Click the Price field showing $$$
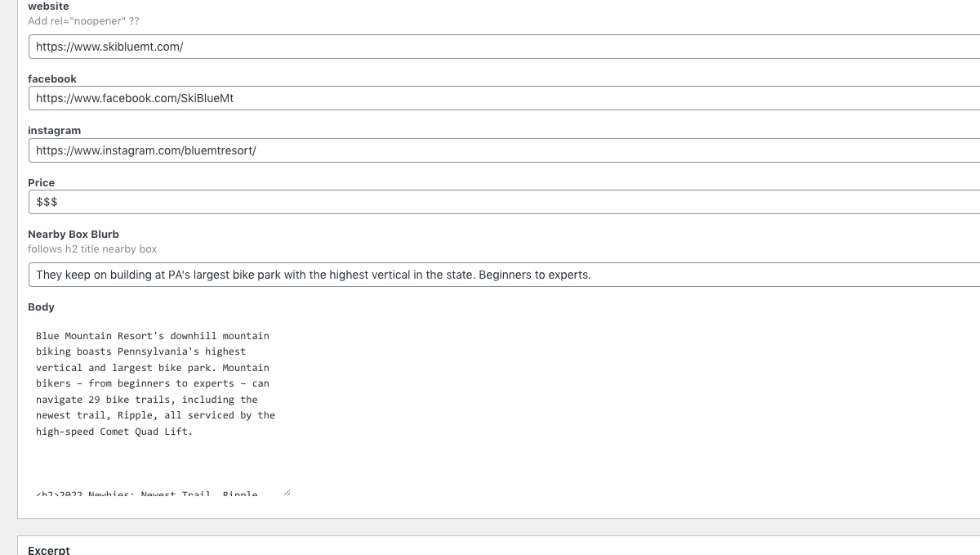The width and height of the screenshot is (980, 555). click(x=504, y=202)
